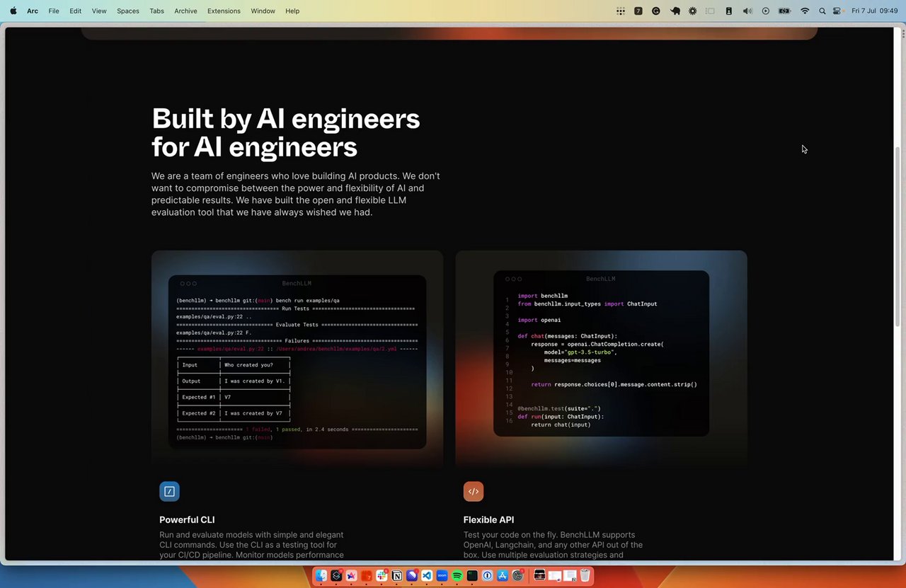Open the View menu
906x588 pixels.
(99, 11)
